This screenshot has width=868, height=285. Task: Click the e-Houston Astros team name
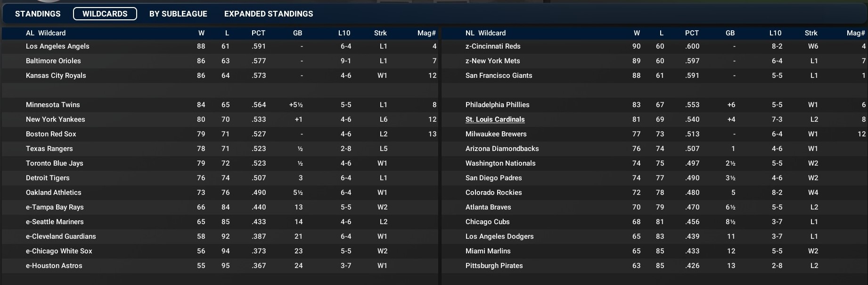(54, 266)
